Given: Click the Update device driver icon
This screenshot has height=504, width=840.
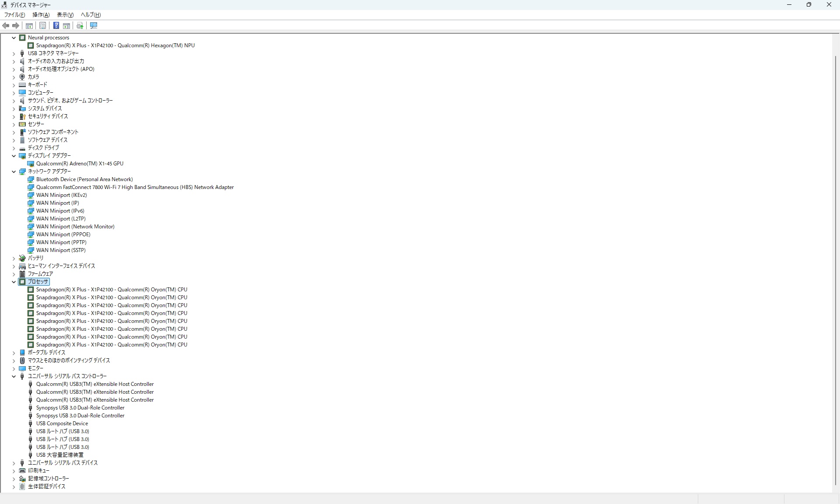Looking at the screenshot, I should (x=80, y=26).
